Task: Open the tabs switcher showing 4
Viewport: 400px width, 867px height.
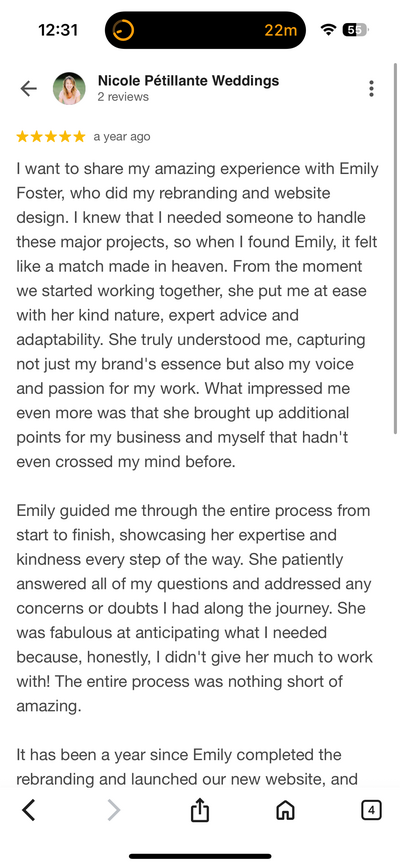Action: pyautogui.click(x=371, y=811)
